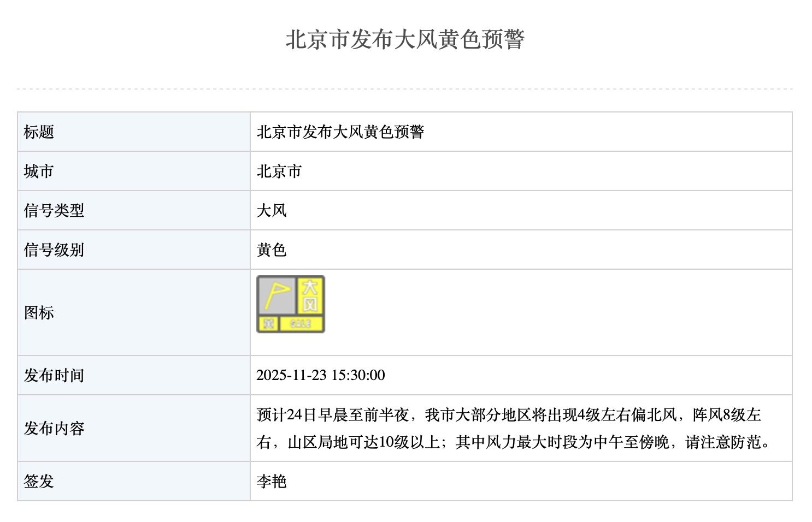Select the timestamp 2025-11-23 15:30:00
The width and height of the screenshot is (812, 522).
click(x=321, y=376)
